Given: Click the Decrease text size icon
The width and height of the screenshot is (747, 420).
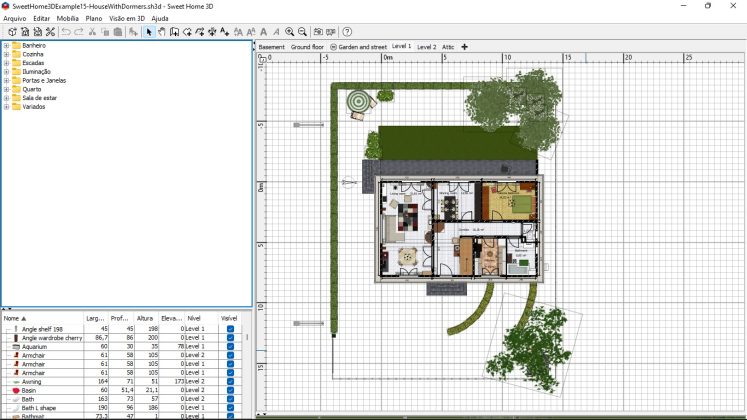Looking at the screenshot, I should click(x=251, y=32).
